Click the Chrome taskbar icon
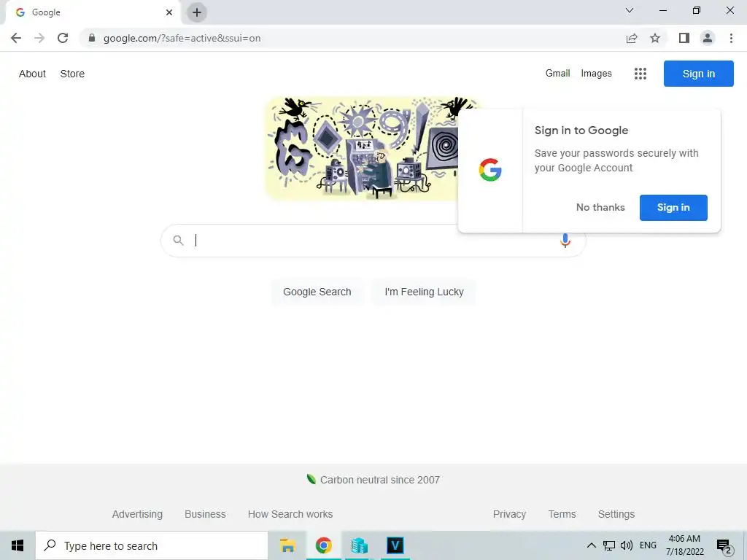The image size is (747, 560). [323, 545]
